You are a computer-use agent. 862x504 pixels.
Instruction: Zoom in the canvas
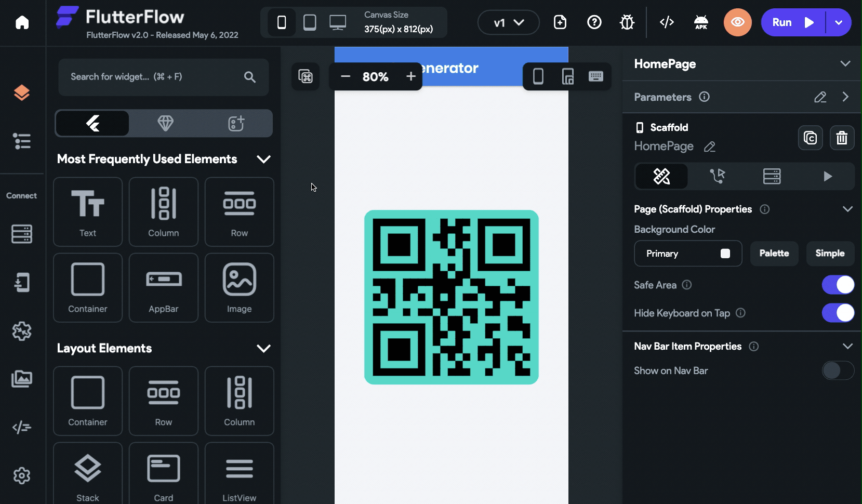(x=411, y=76)
